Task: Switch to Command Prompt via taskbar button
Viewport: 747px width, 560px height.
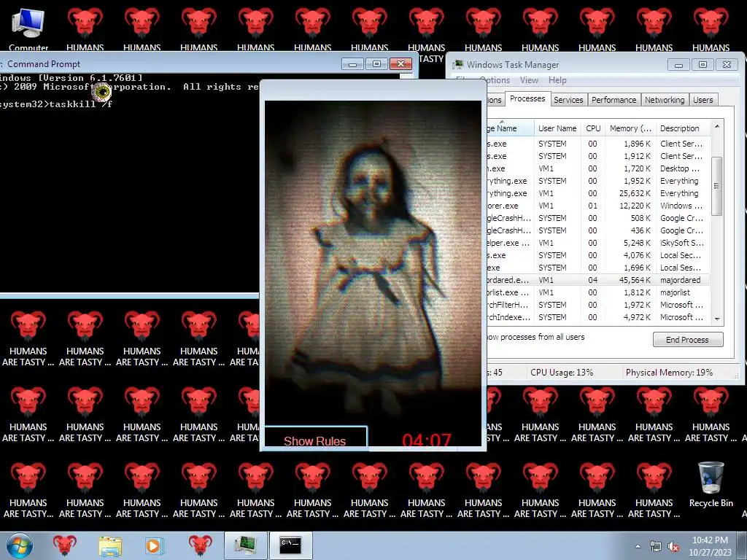Action: (x=290, y=545)
